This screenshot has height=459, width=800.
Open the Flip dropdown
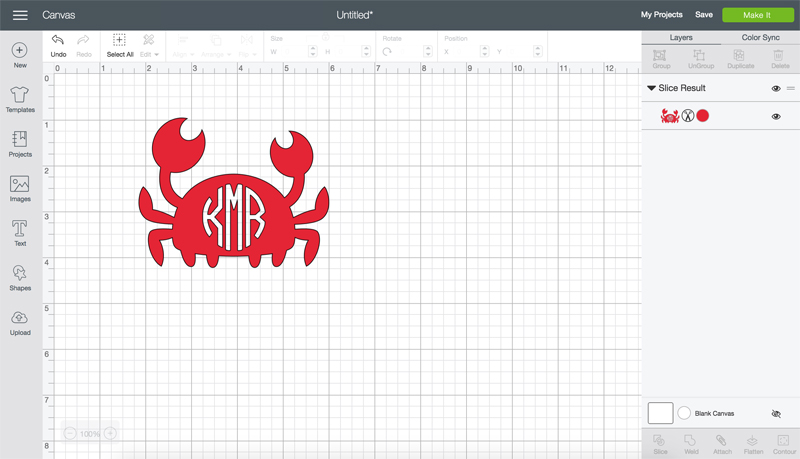[x=247, y=46]
